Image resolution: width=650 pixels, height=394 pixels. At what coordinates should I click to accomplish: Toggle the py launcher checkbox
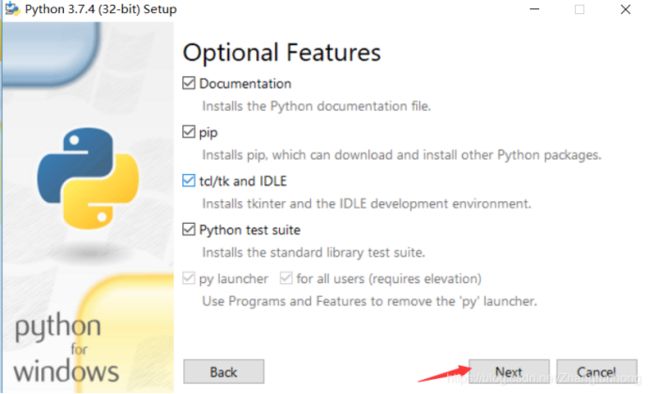[x=189, y=278]
